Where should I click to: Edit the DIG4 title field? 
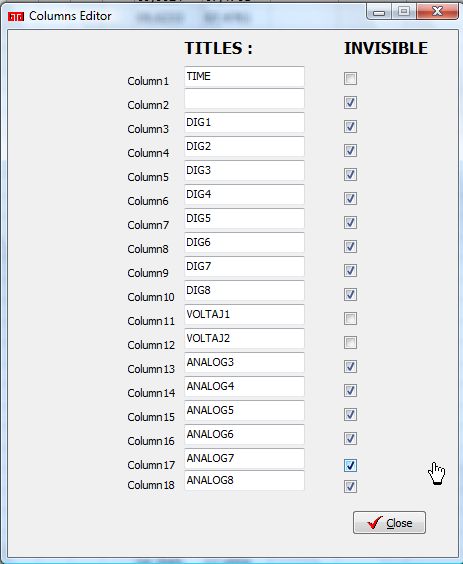(244, 195)
